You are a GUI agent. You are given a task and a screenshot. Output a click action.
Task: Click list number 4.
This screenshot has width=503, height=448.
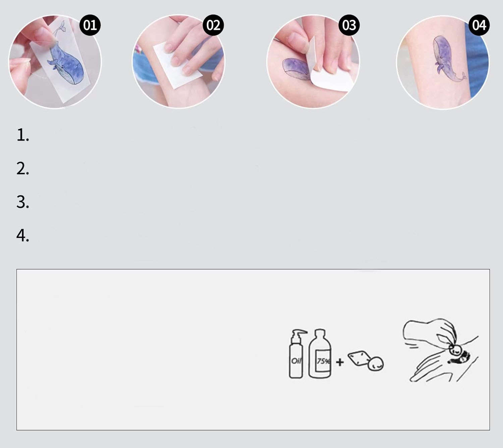(23, 236)
